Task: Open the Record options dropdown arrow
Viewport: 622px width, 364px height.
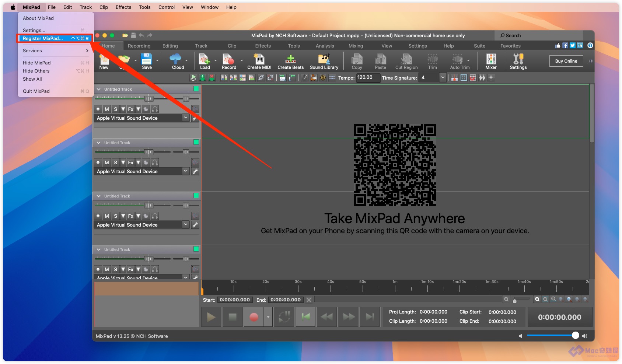Action: [242, 60]
